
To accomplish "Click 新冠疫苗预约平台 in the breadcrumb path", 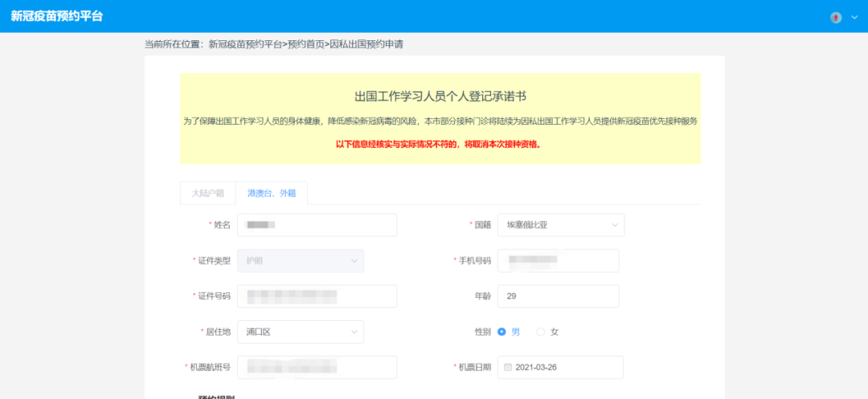I will coord(245,44).
